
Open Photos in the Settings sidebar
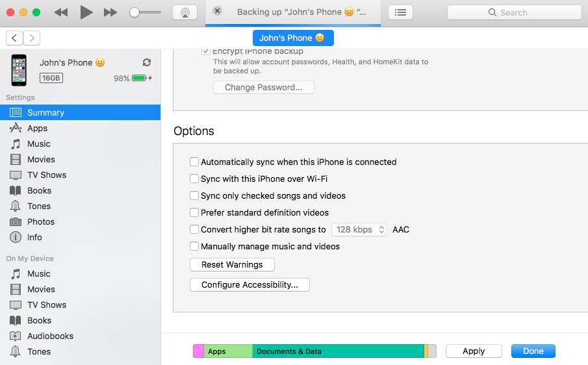[40, 221]
